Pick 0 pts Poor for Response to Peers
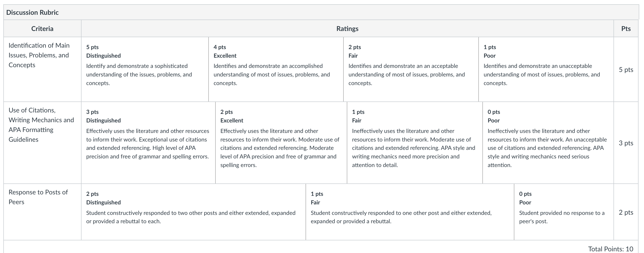The width and height of the screenshot is (644, 253). coord(564,212)
